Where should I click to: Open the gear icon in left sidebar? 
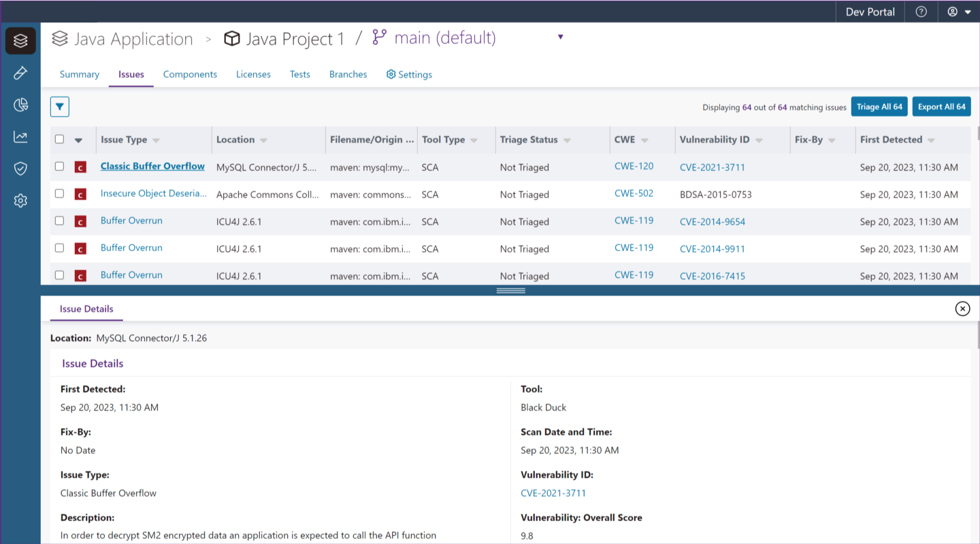(20, 201)
